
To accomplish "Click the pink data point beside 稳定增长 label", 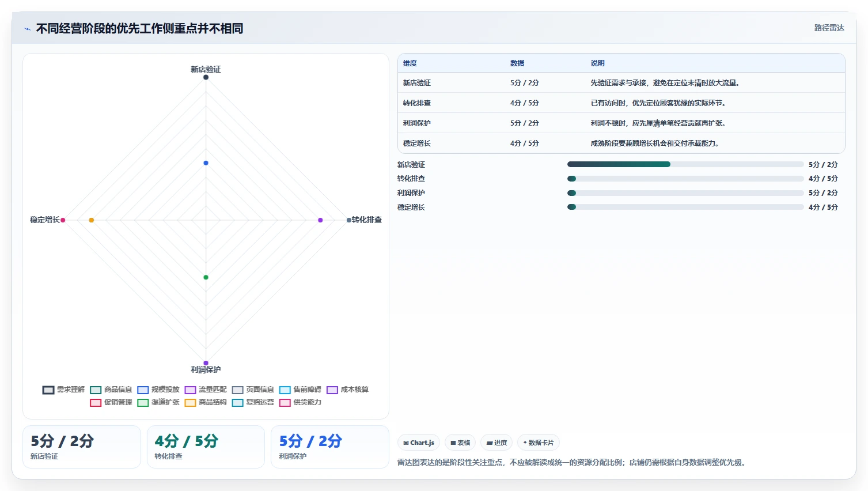I will click(x=63, y=220).
